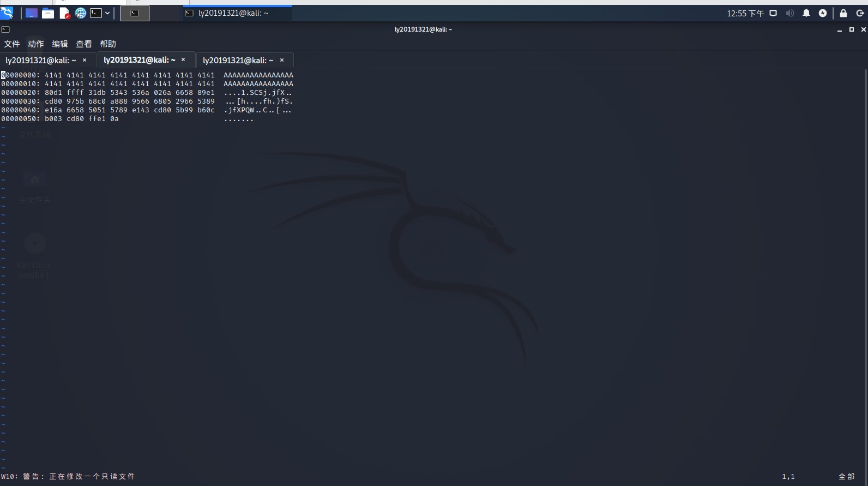
Task: Close the terminal window
Action: tap(863, 29)
